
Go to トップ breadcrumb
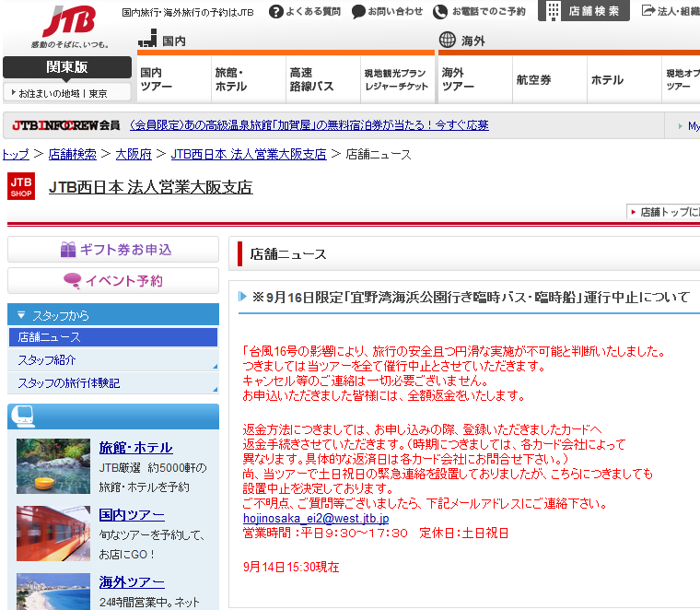click(16, 155)
